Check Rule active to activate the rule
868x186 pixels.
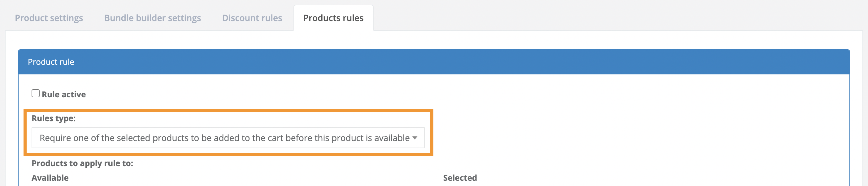tap(35, 93)
